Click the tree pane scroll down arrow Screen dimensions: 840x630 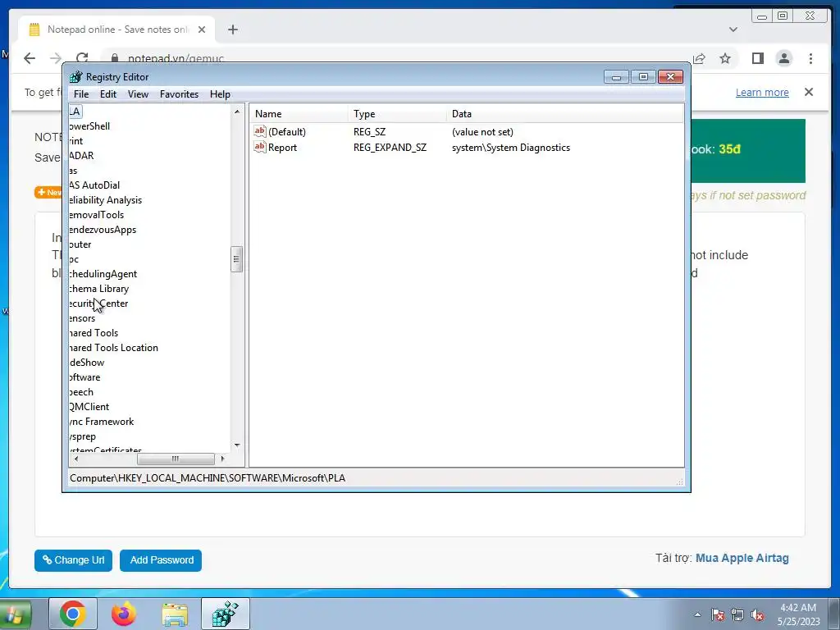[x=237, y=445]
